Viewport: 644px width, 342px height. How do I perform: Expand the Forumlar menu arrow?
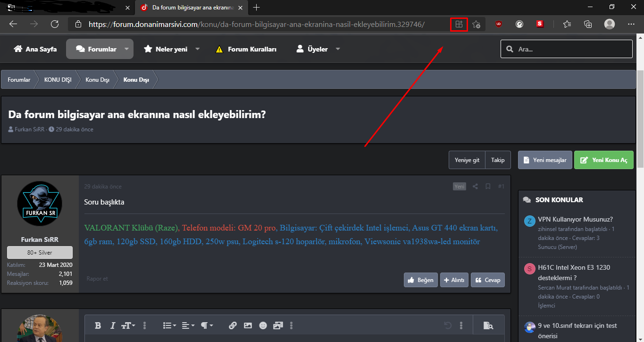(126, 49)
